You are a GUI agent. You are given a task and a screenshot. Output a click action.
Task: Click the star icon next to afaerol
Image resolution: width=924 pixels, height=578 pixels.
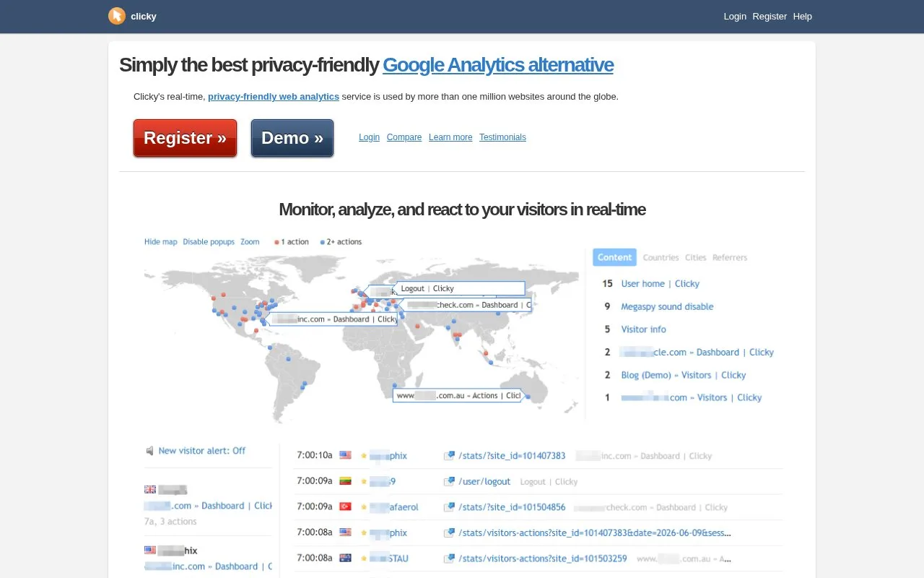click(364, 507)
